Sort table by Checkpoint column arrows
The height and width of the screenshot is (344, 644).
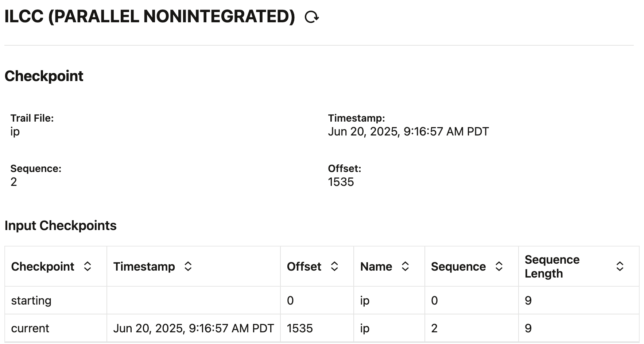coord(88,266)
